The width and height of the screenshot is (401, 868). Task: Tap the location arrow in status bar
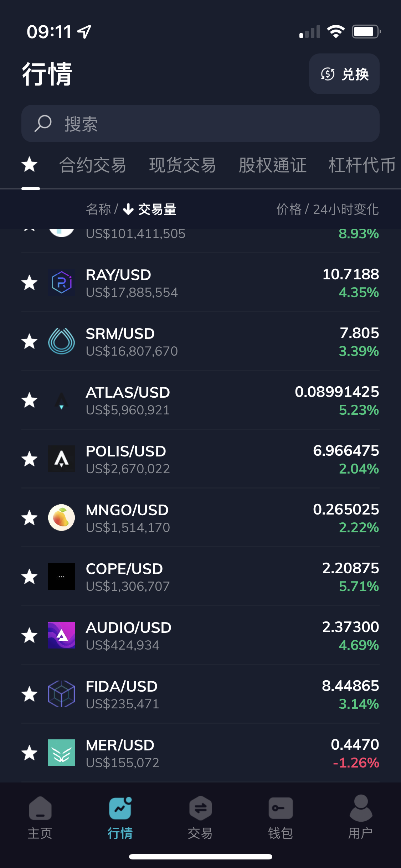coord(84,32)
